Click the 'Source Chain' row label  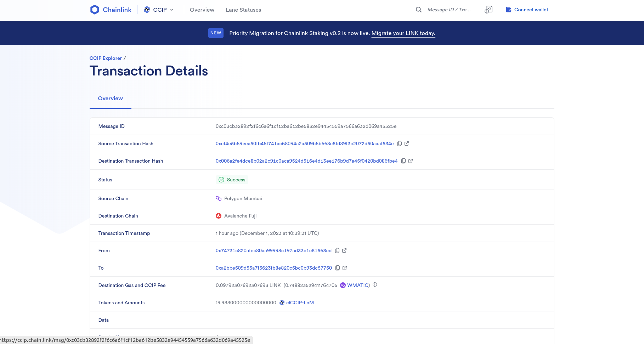[113, 198]
